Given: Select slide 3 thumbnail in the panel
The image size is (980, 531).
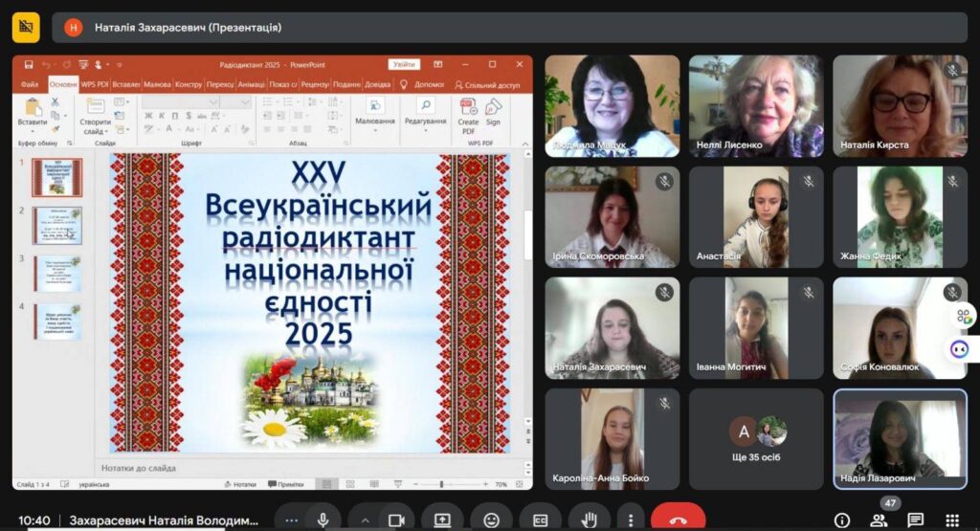Looking at the screenshot, I should (57, 274).
